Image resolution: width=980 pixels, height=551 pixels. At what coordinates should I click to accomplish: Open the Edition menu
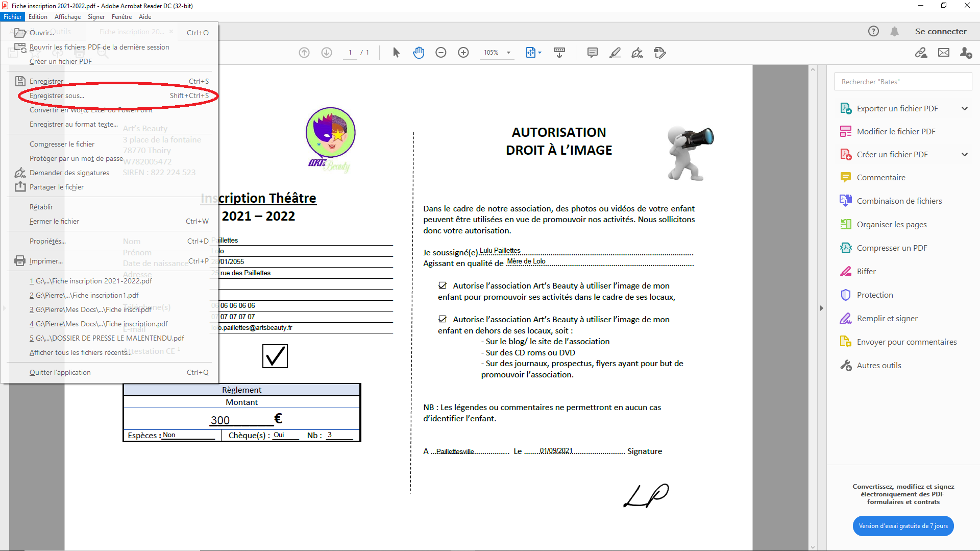[x=38, y=17]
